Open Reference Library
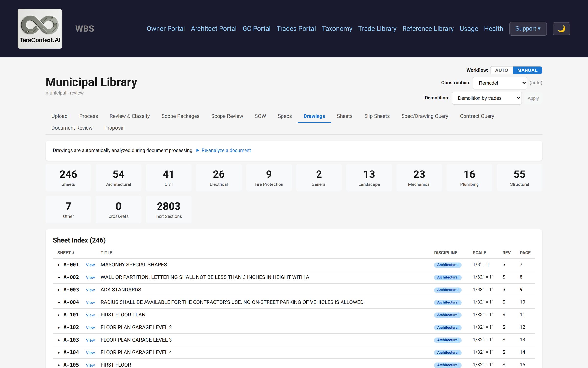Image resolution: width=588 pixels, height=368 pixels. tap(428, 29)
